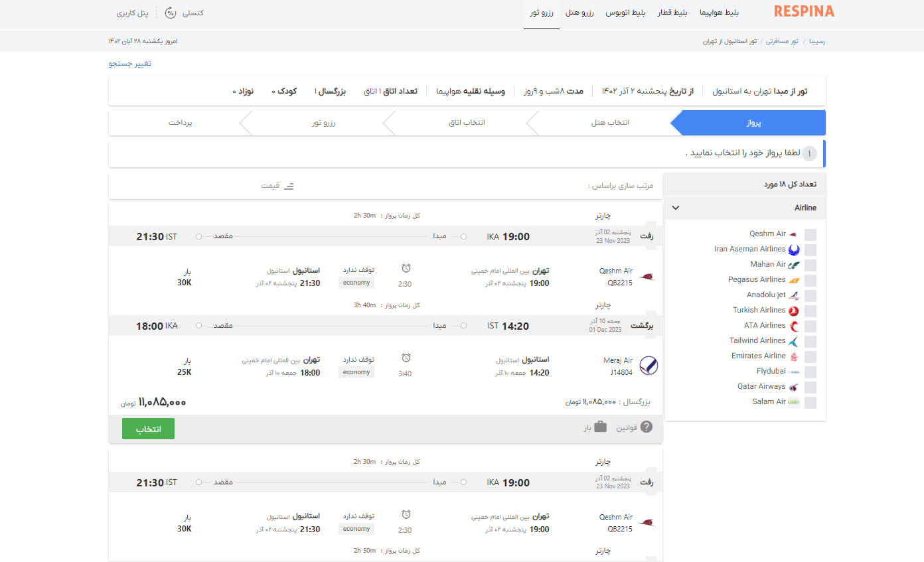Image resolution: width=924 pixels, height=562 pixels.
Task: Click the sort icon next to قیمت
Action: tap(288, 186)
